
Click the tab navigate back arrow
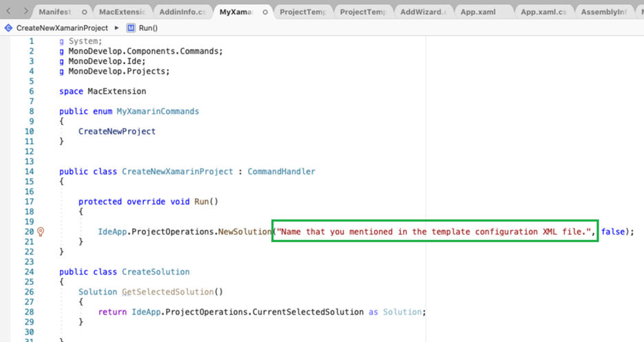8,12
